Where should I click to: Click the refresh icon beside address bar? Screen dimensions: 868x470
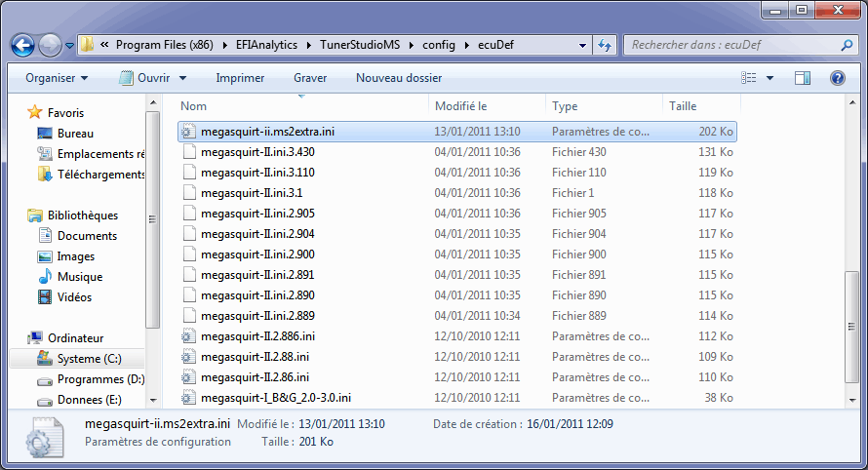(605, 46)
